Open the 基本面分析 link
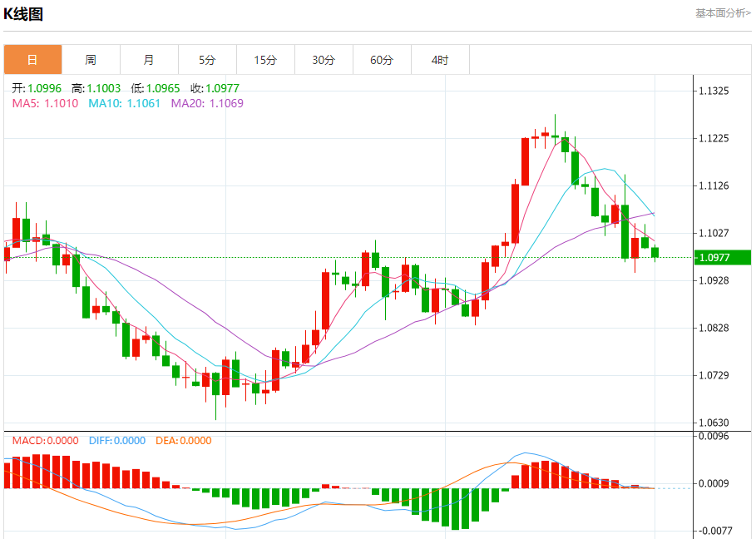Screen dimensions: 756x539 point(723,13)
